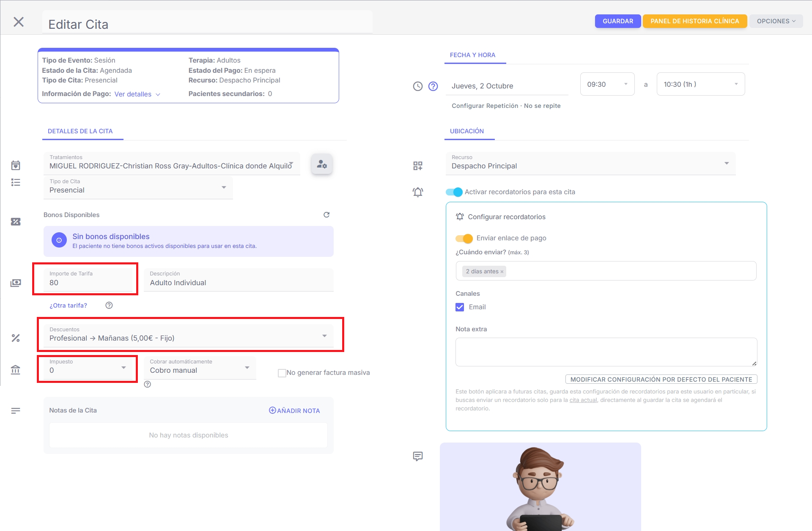The width and height of the screenshot is (812, 531).
Task: Click the Guardar button
Action: [x=617, y=21]
